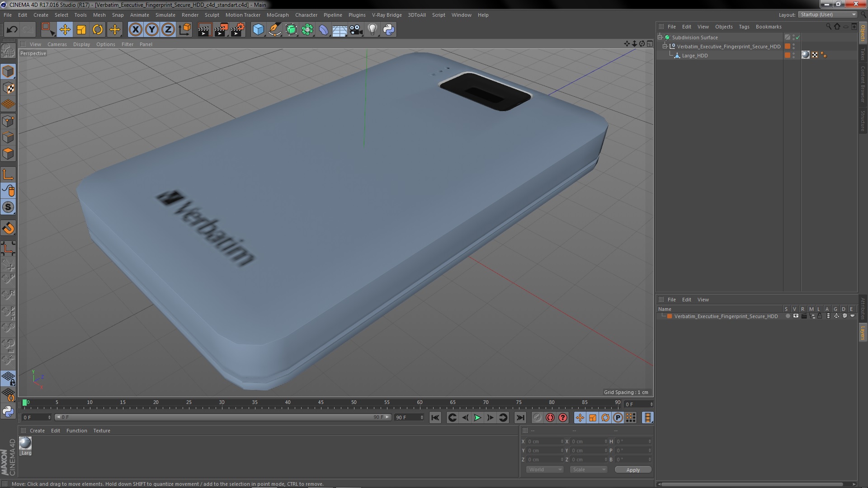Screen dimensions: 868x488
Task: Select the Magnet tool on left toolbar
Action: pyautogui.click(x=8, y=228)
